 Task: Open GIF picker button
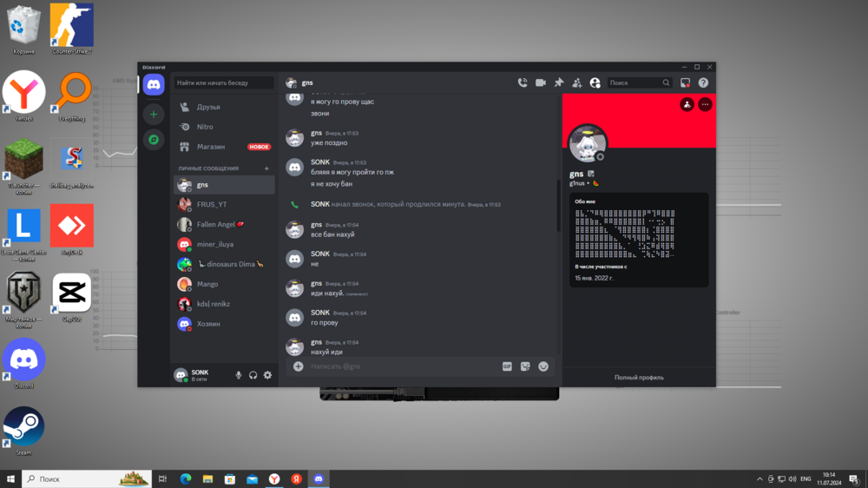[507, 366]
